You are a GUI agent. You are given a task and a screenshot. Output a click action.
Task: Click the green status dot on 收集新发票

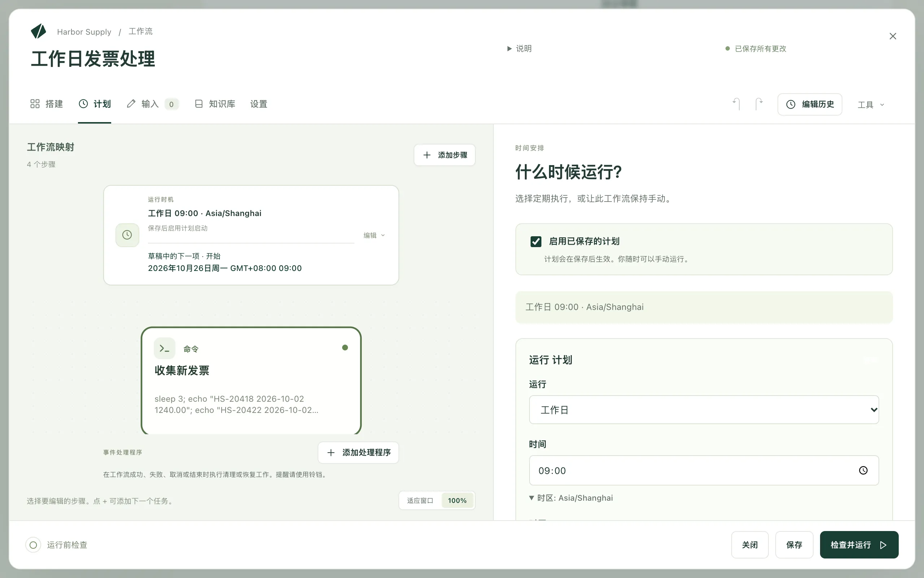[345, 348]
